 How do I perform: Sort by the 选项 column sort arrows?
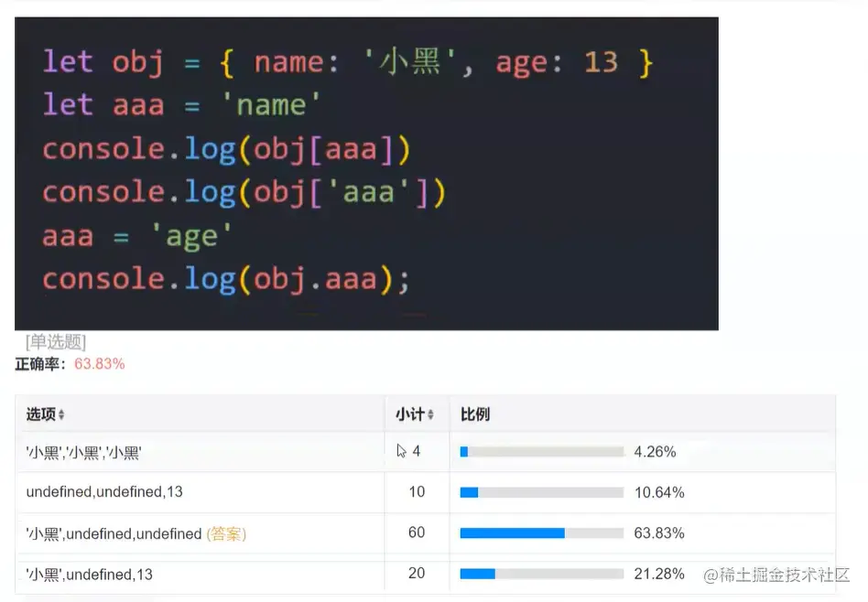[61, 414]
